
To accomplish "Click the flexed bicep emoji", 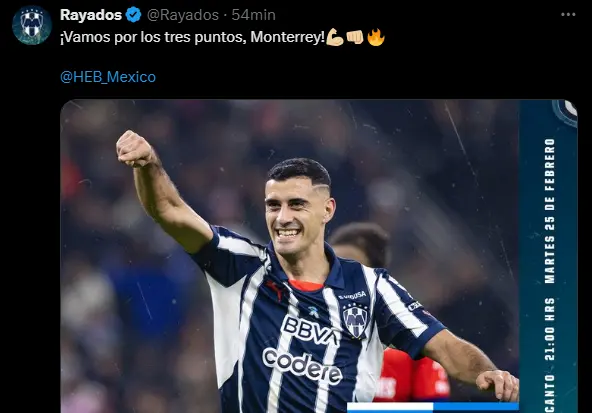I will pos(335,37).
